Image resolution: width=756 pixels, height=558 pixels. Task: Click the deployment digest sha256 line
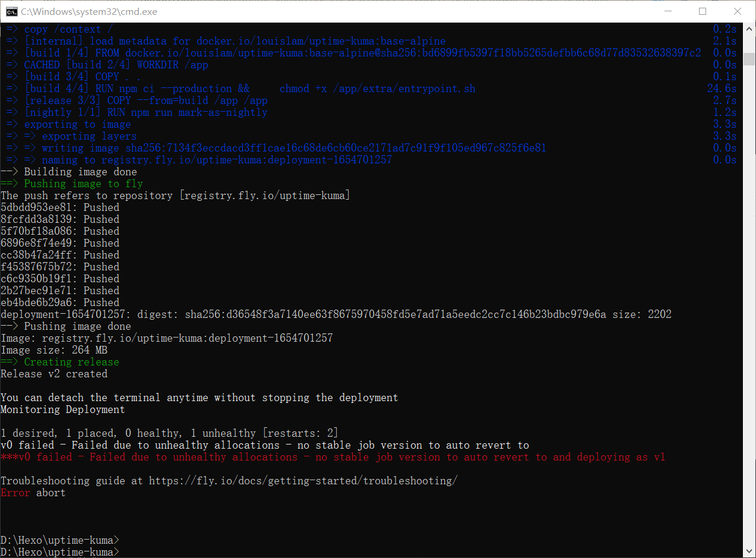coord(336,314)
